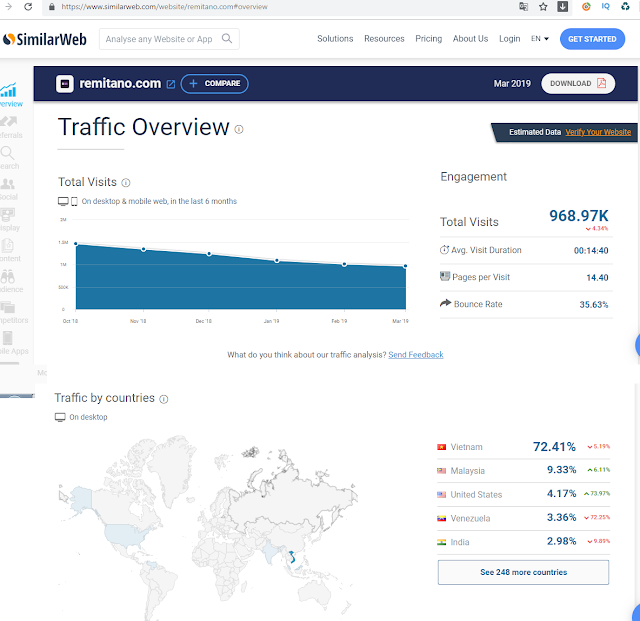Select the Vietnam country row

coord(523,447)
